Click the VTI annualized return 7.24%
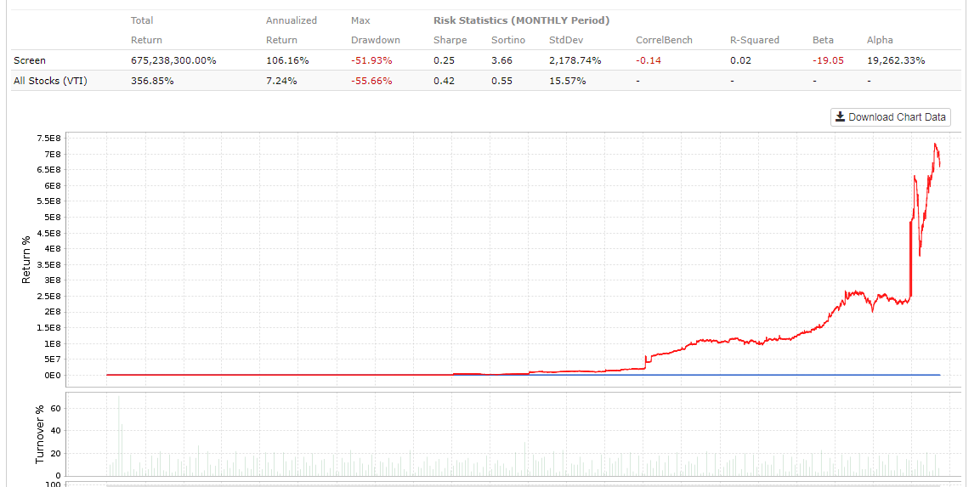The height and width of the screenshot is (487, 980). point(281,81)
